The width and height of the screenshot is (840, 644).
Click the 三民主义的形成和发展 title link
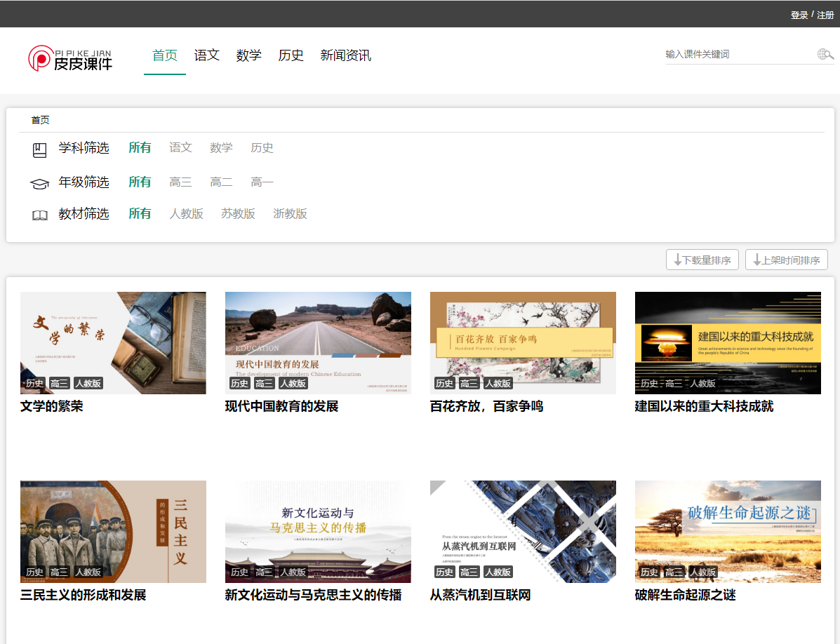click(x=83, y=595)
